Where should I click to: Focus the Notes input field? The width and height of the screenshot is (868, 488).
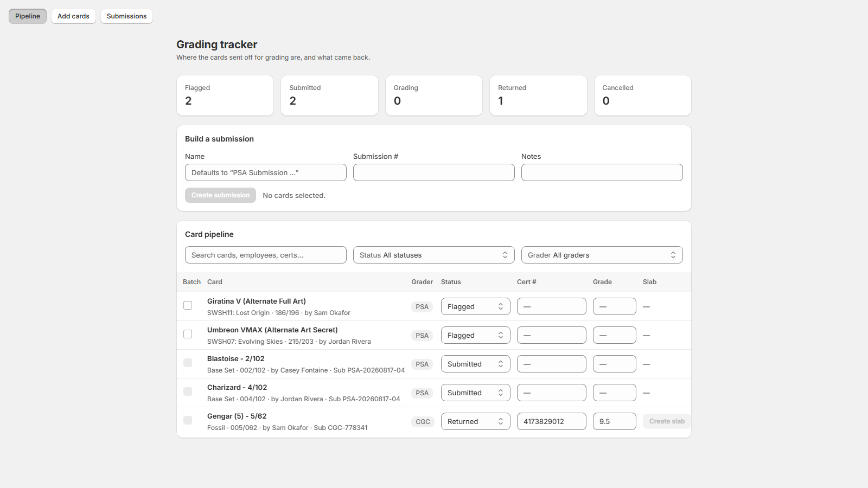[602, 172]
